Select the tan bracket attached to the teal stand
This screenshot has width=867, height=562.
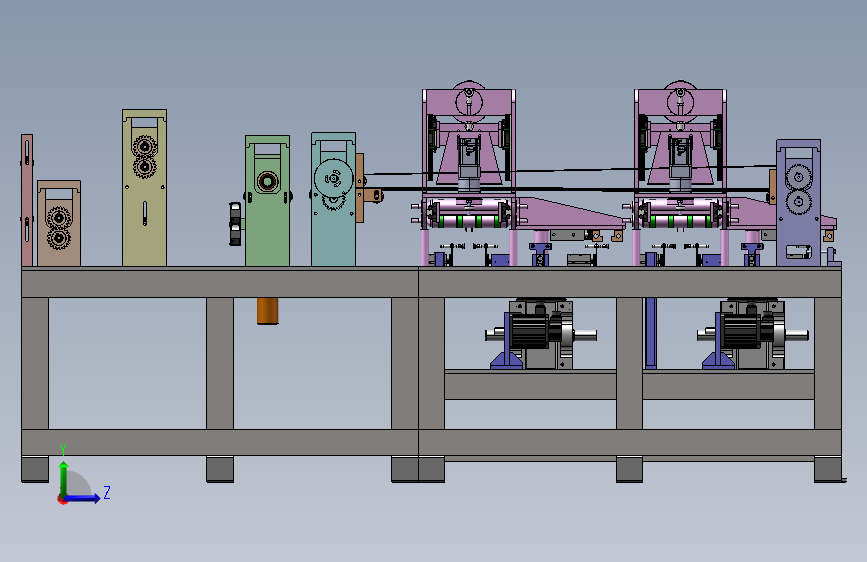click(367, 189)
